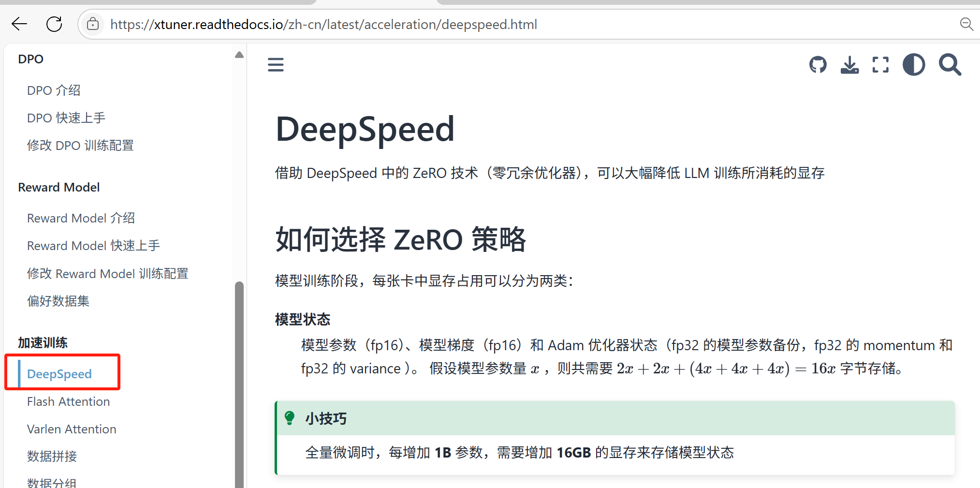Open docs search via the magnifying glass
980x488 pixels.
click(950, 64)
